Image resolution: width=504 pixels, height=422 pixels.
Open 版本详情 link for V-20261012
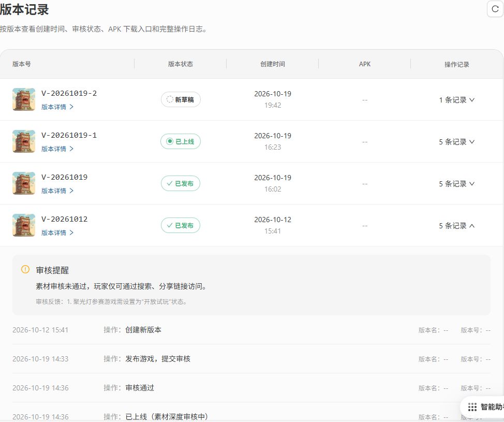pos(57,232)
